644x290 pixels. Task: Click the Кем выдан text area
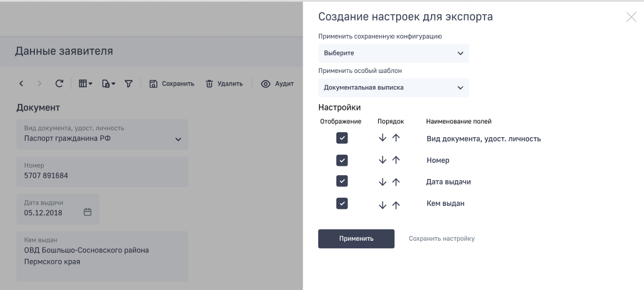pos(102,256)
